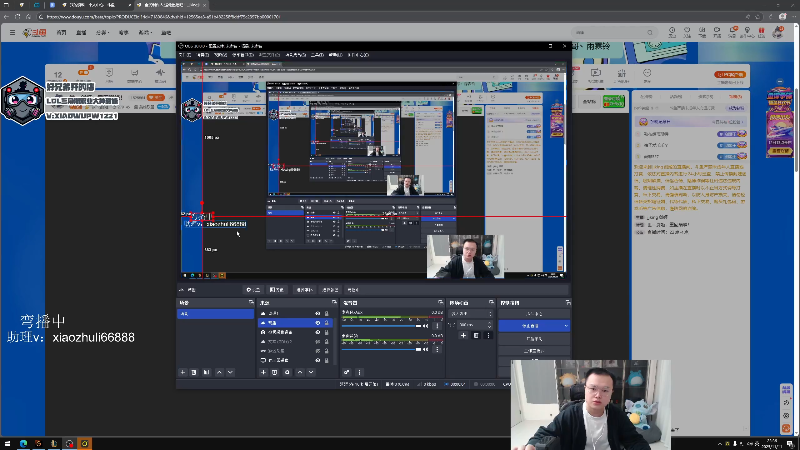Click the Studio Mode button in OBS Controls
The height and width of the screenshot is (450, 800).
[534, 351]
